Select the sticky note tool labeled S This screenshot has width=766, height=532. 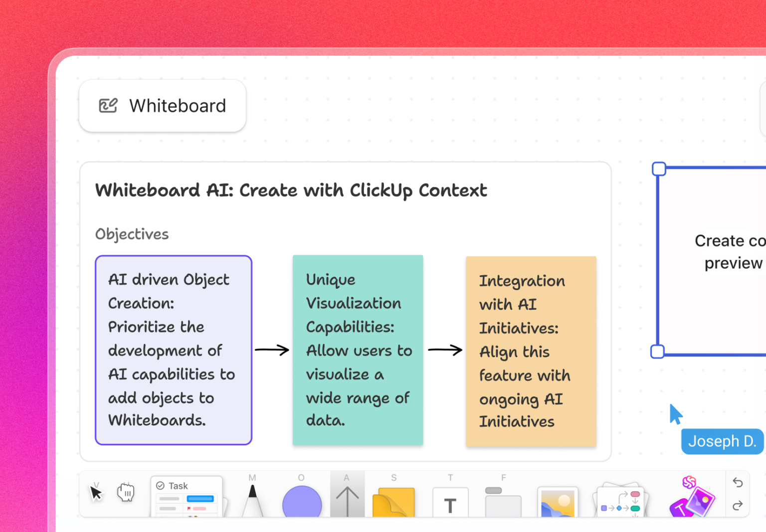[x=393, y=501]
